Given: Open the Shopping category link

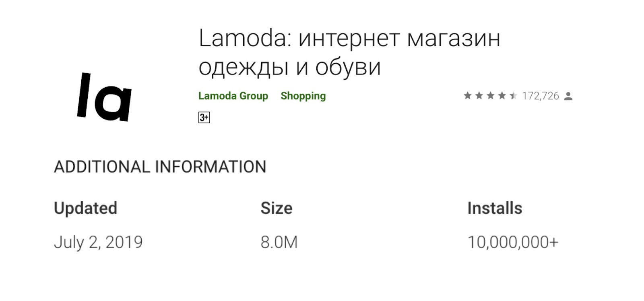Looking at the screenshot, I should click(303, 96).
